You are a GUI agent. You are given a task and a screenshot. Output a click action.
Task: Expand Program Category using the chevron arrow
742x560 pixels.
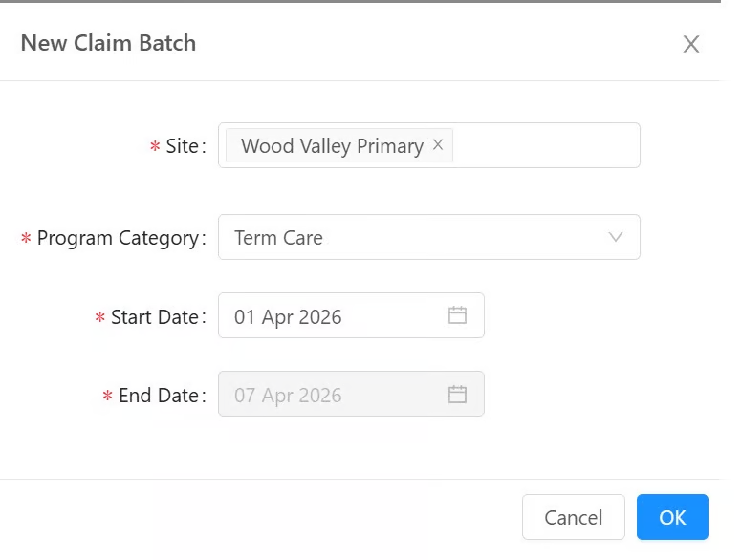tap(616, 237)
